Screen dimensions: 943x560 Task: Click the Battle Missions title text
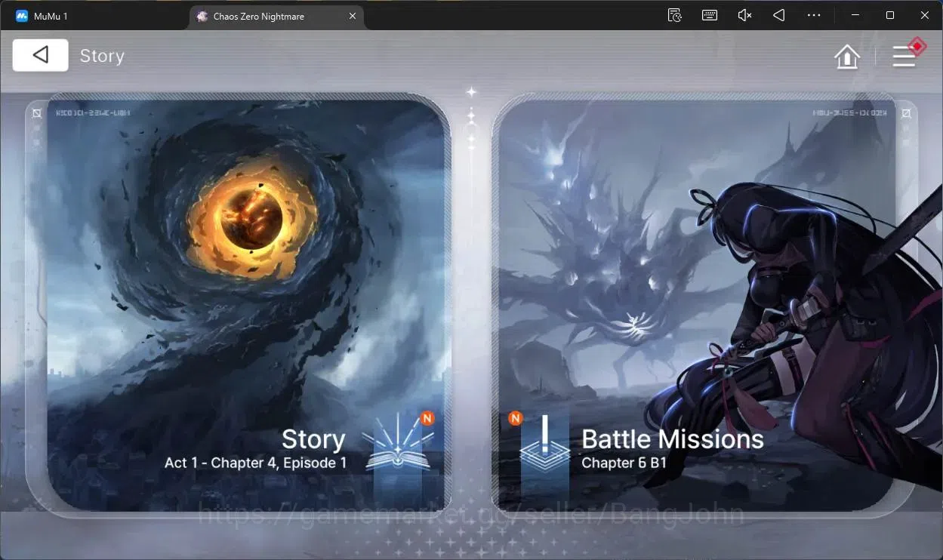click(x=673, y=438)
